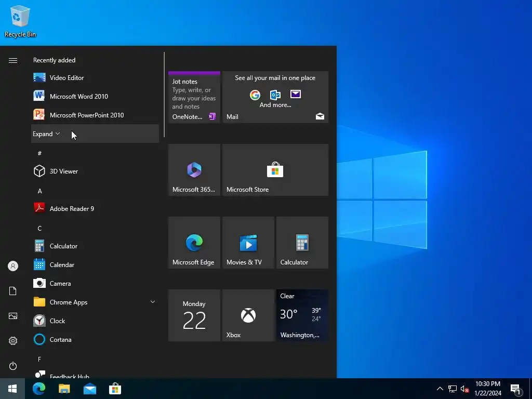532x399 pixels.
Task: Click the C letter group header
Action: pyautogui.click(x=39, y=229)
